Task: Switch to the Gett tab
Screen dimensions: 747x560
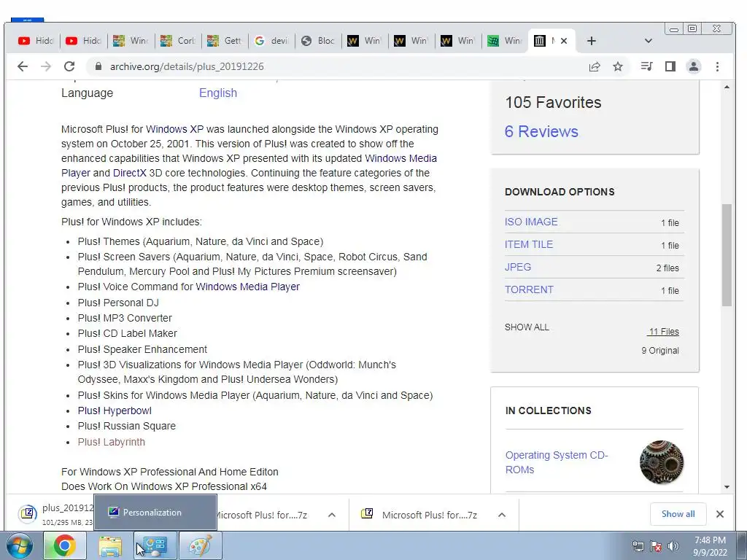Action: (225, 41)
